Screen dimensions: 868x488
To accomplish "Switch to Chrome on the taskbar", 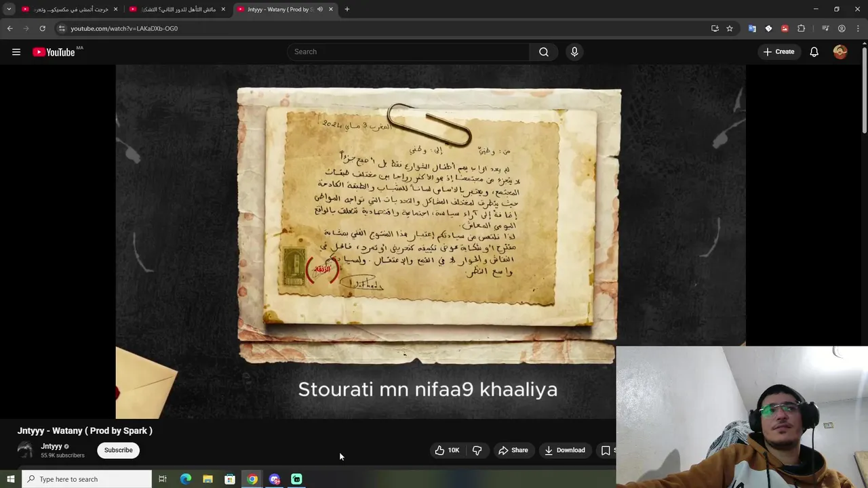I will (x=252, y=479).
